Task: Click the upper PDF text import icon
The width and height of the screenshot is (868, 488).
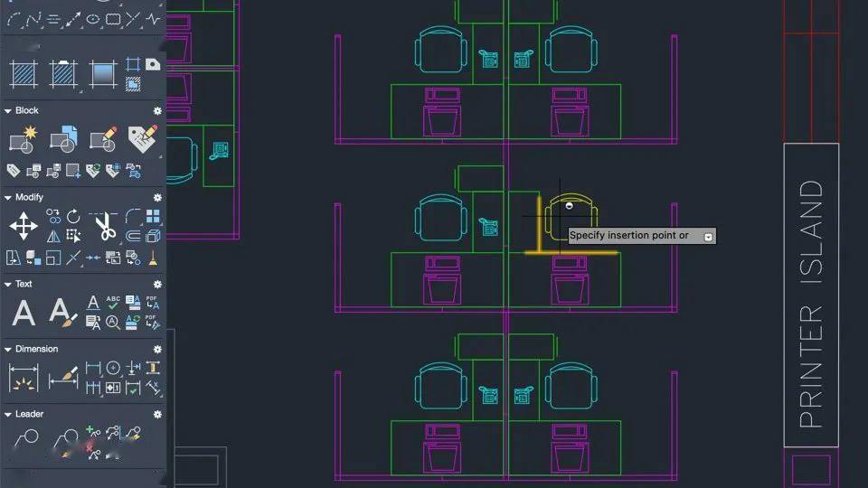Action: pyautogui.click(x=153, y=302)
